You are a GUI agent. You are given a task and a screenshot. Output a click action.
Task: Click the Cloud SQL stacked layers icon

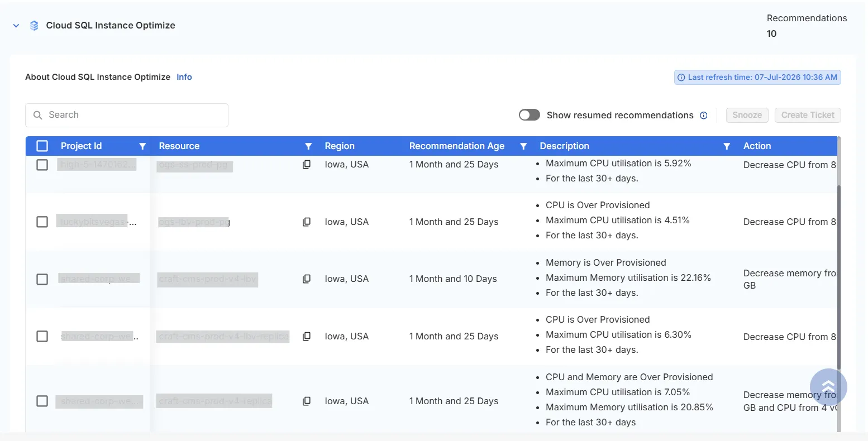click(34, 26)
